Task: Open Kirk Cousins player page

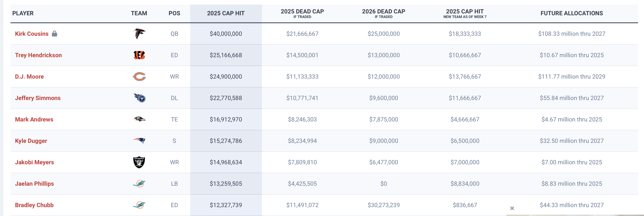Action: 32,34
